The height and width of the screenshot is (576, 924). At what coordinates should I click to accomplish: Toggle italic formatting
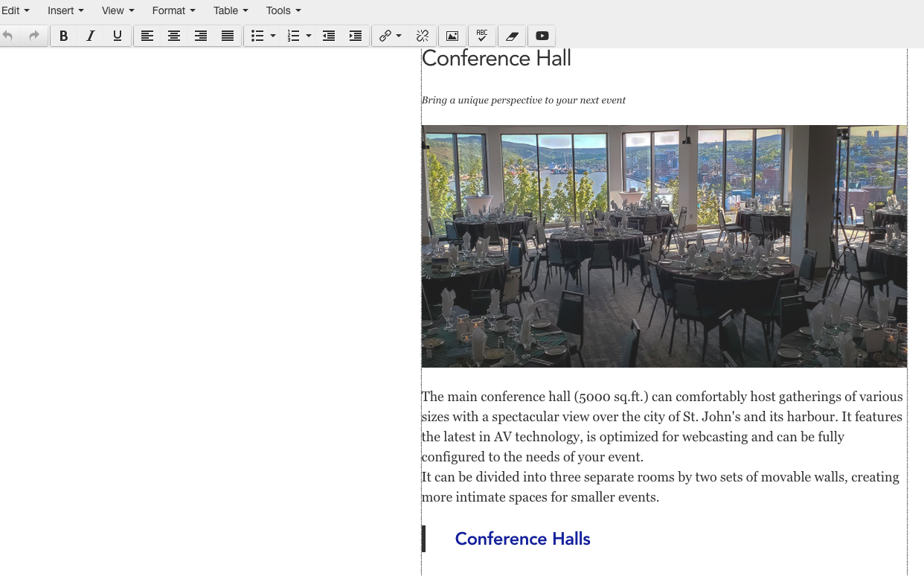(x=91, y=36)
